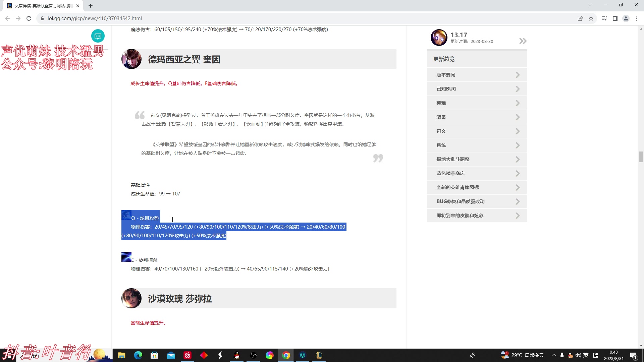
Task: Open File Explorer from taskbar
Action: click(122, 355)
